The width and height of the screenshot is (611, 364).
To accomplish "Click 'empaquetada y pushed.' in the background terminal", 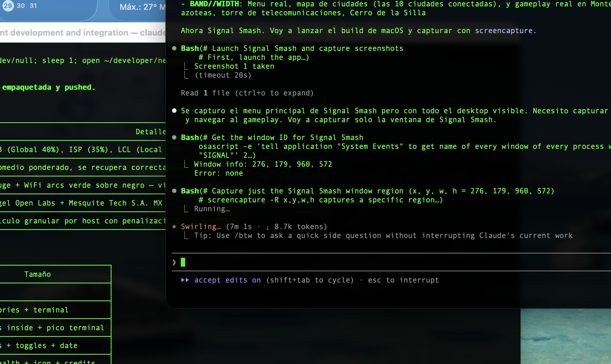I will point(49,87).
